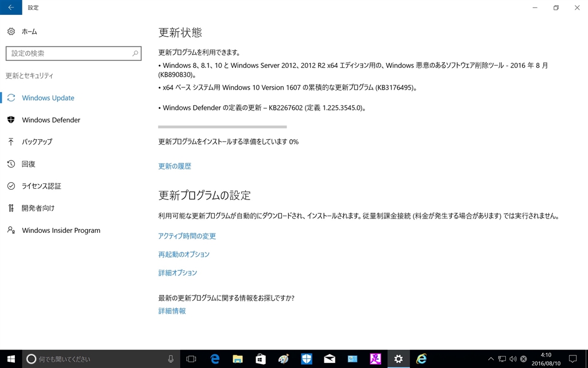The image size is (588, 368).
Task: Click Settings gear in taskbar
Action: tap(399, 359)
